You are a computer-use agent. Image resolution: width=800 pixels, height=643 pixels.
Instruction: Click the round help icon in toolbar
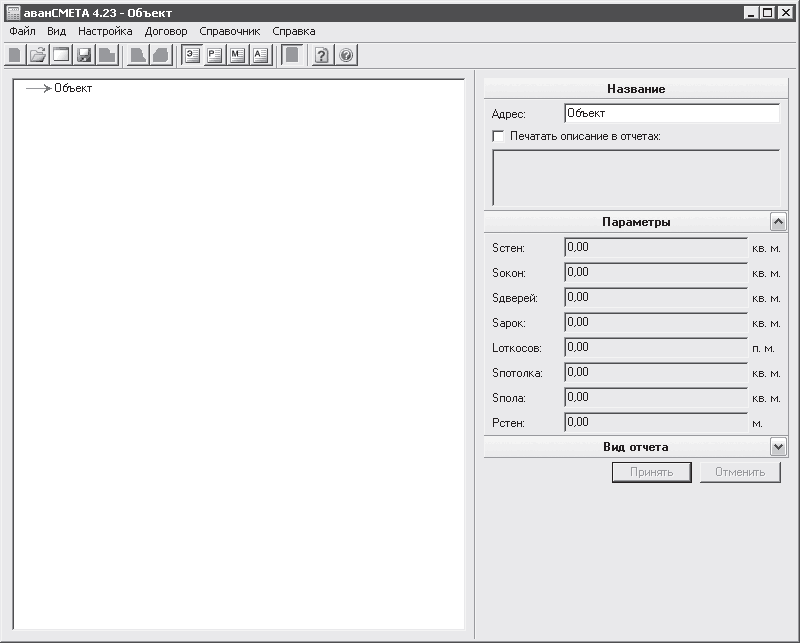pos(346,55)
